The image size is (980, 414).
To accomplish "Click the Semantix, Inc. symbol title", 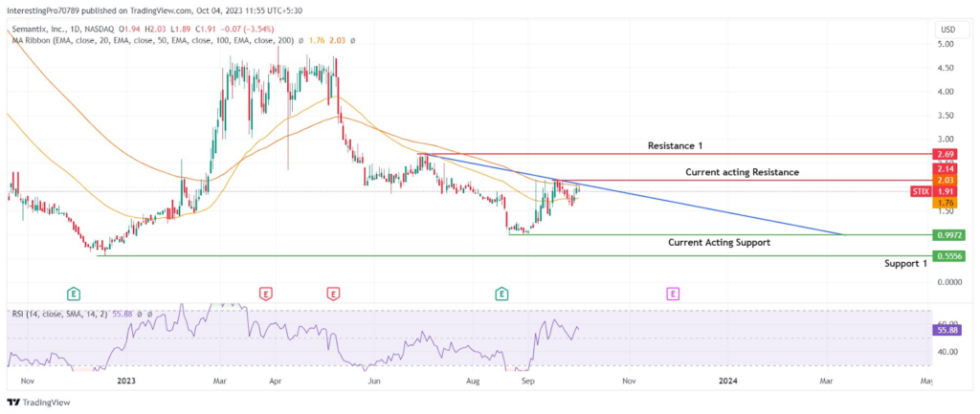I will [x=40, y=29].
